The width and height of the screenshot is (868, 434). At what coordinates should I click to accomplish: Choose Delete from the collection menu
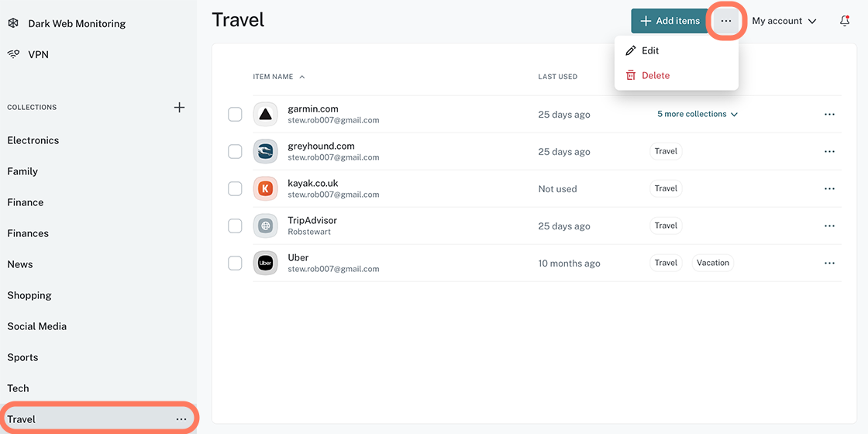655,75
